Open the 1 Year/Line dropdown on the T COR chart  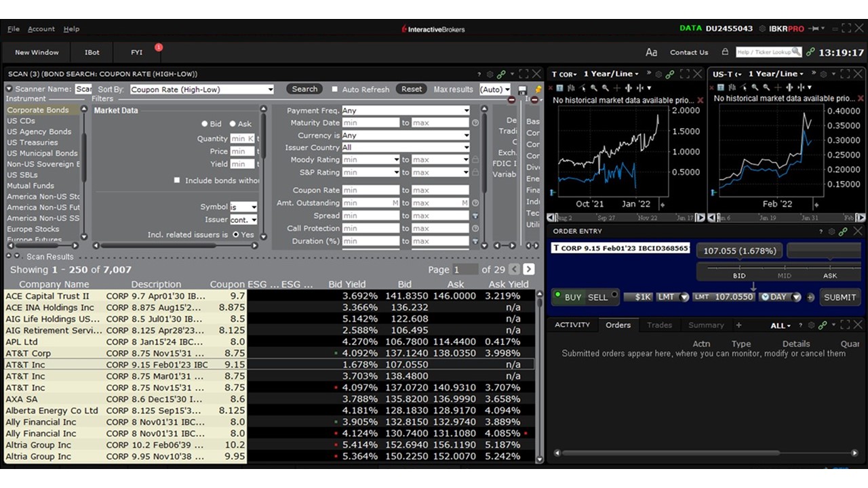[x=609, y=73]
